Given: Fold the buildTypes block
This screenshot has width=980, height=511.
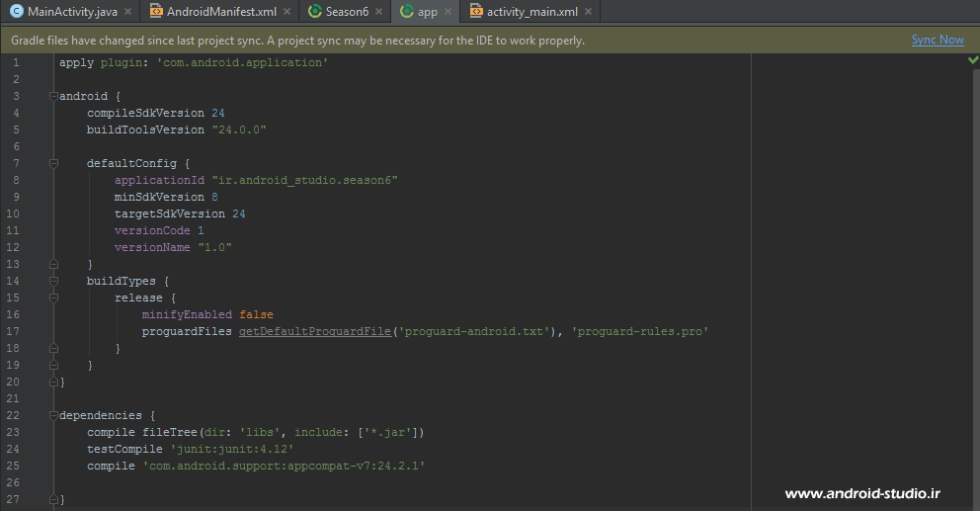Looking at the screenshot, I should 53,281.
